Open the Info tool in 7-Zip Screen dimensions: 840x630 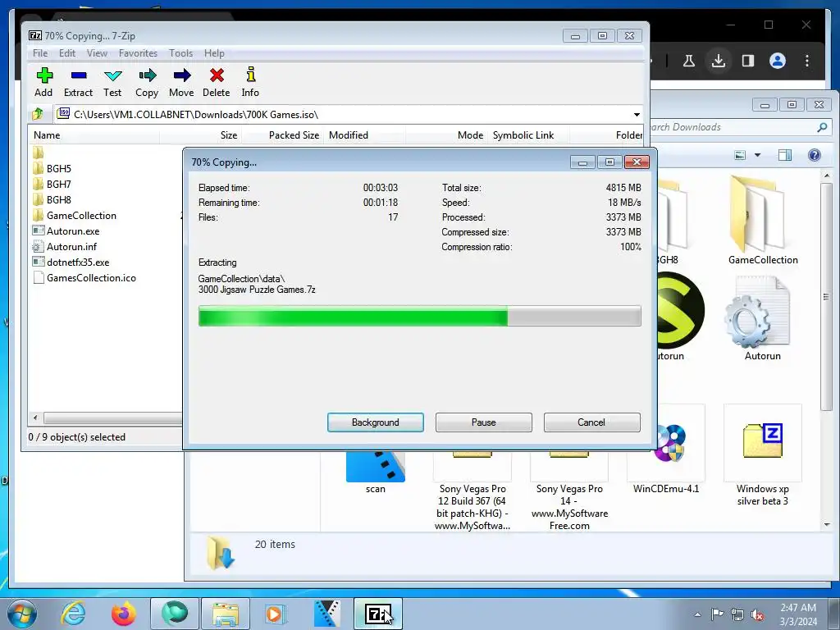point(250,82)
